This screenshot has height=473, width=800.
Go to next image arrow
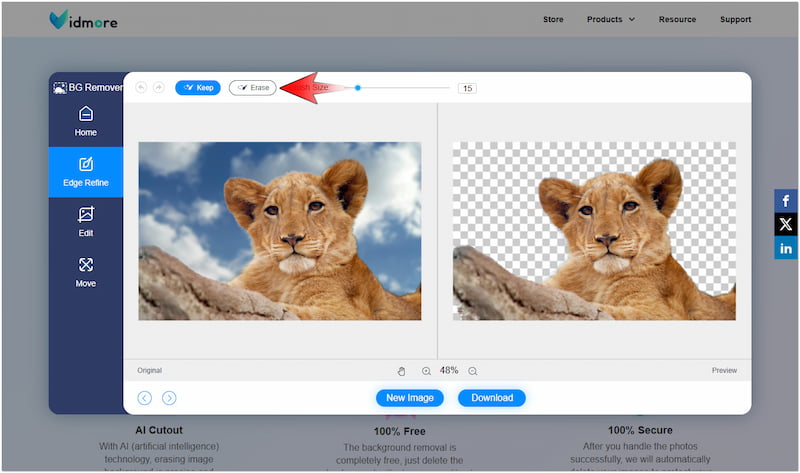pyautogui.click(x=169, y=398)
